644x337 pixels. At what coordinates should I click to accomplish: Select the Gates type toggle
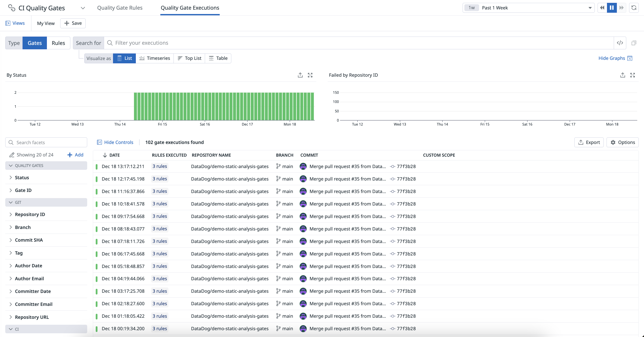(35, 43)
